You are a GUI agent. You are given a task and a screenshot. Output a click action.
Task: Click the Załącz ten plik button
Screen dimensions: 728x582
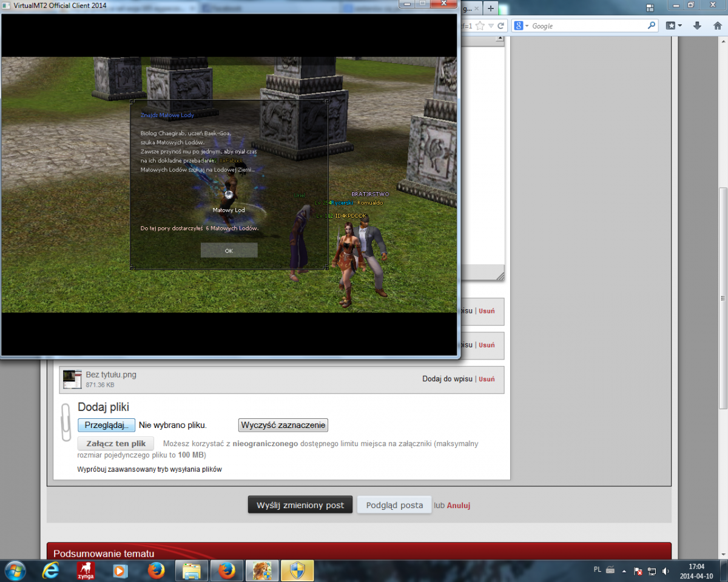click(x=116, y=443)
